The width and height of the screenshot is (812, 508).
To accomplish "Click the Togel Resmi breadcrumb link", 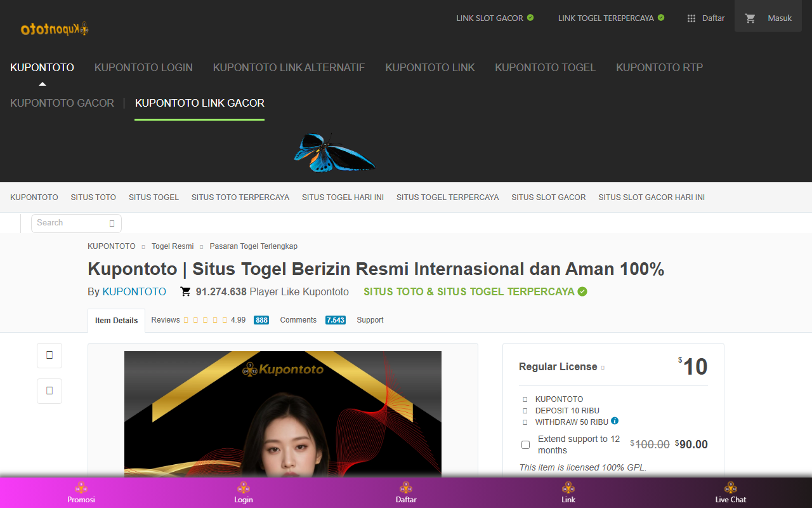I will 173,246.
